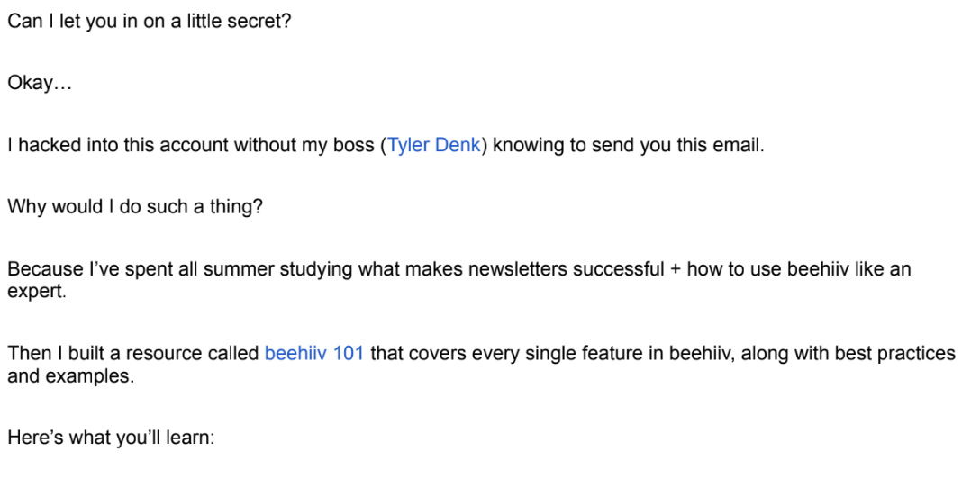This screenshot has height=497, width=980.
Task: Click the text 'and examples.'
Action: click(x=70, y=375)
